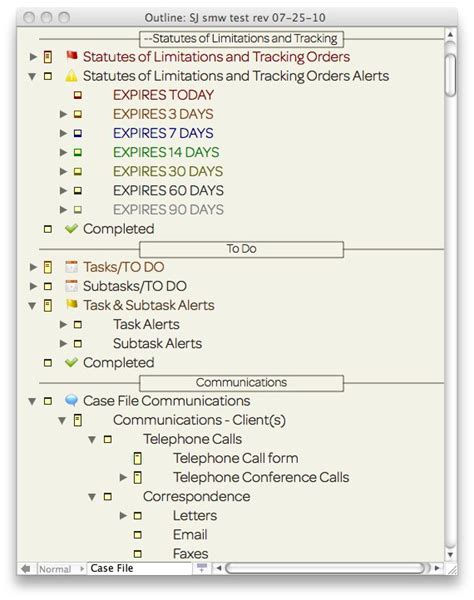Click the container box beside EXPIRES TODAY
The image size is (474, 600).
coord(78,95)
